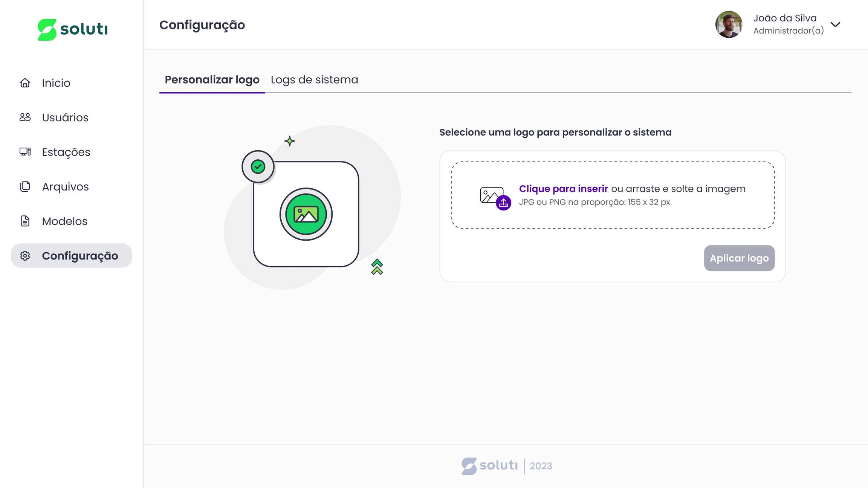Go to the Estações section
Screen dimensions: 868x488
(66, 152)
